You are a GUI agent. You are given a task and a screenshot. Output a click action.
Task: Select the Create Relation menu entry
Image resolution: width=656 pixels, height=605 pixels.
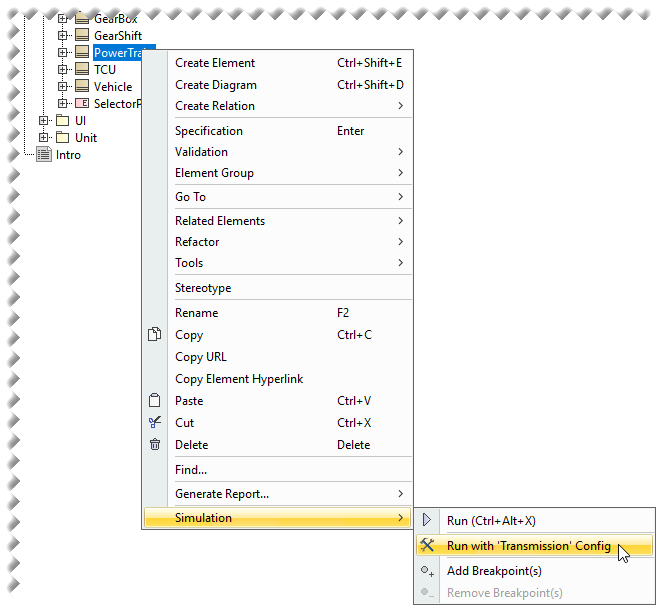pyautogui.click(x=277, y=105)
